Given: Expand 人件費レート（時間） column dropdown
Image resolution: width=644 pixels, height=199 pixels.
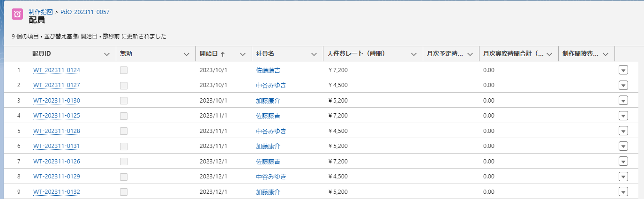Looking at the screenshot, I should click(413, 54).
